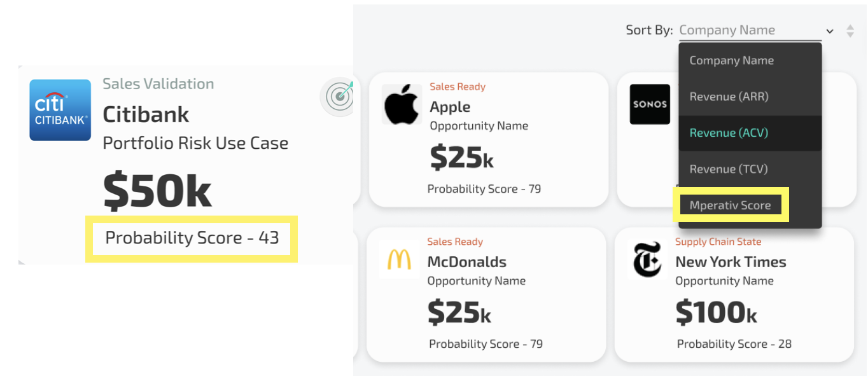Viewport: 868px width, 379px height.
Task: Open the Apple opportunity card title
Action: coord(450,107)
